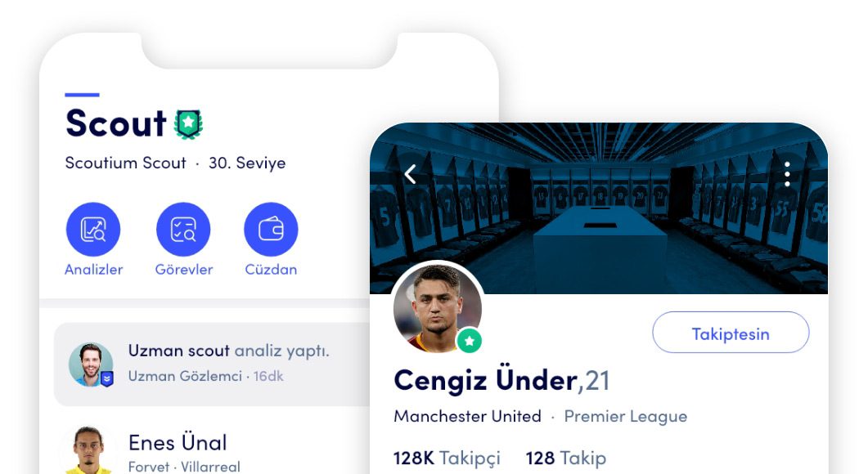Open the three-dot options menu

tap(787, 174)
